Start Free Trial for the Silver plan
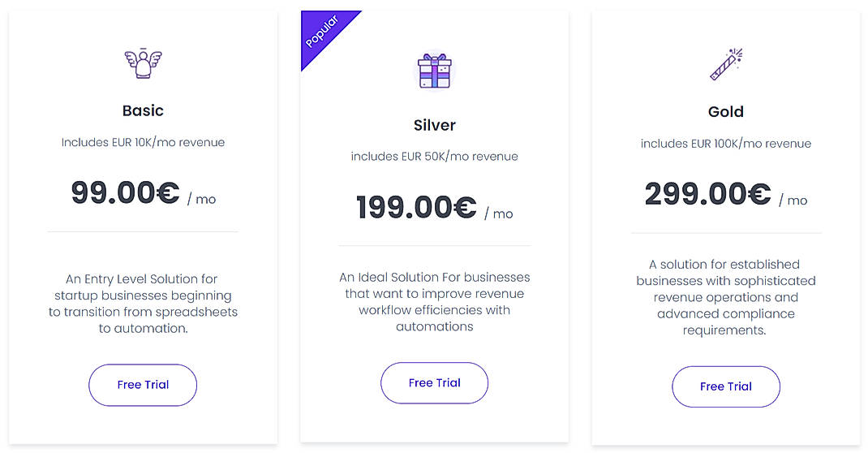868x453 pixels. pos(434,383)
